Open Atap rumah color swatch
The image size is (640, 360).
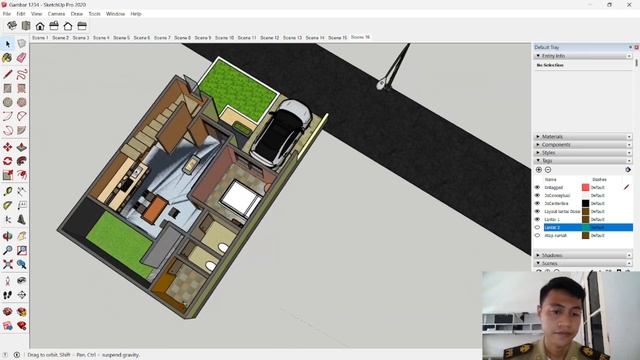pyautogui.click(x=585, y=236)
